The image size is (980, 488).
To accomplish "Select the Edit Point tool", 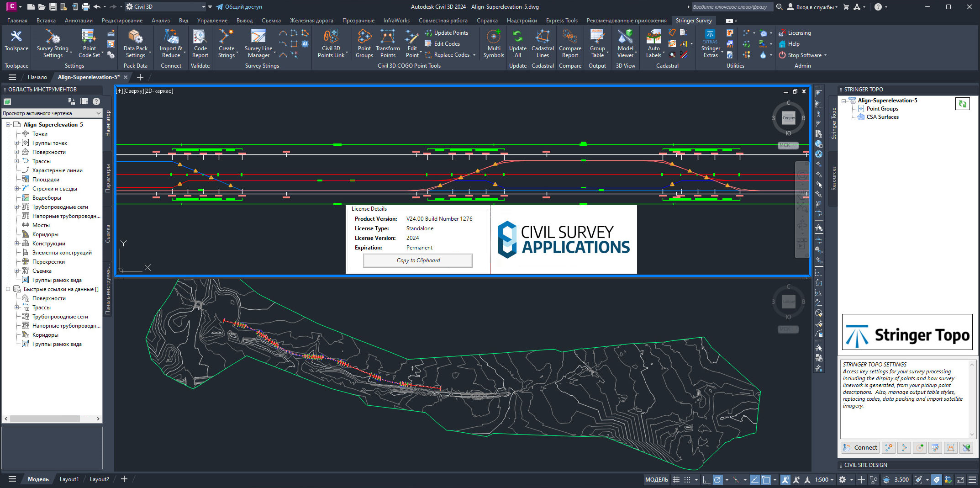I will [412, 43].
